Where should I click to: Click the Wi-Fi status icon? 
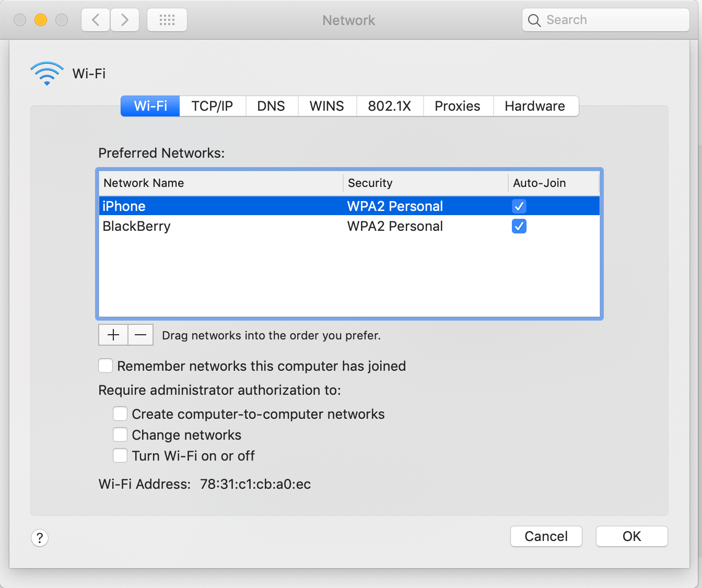[46, 73]
